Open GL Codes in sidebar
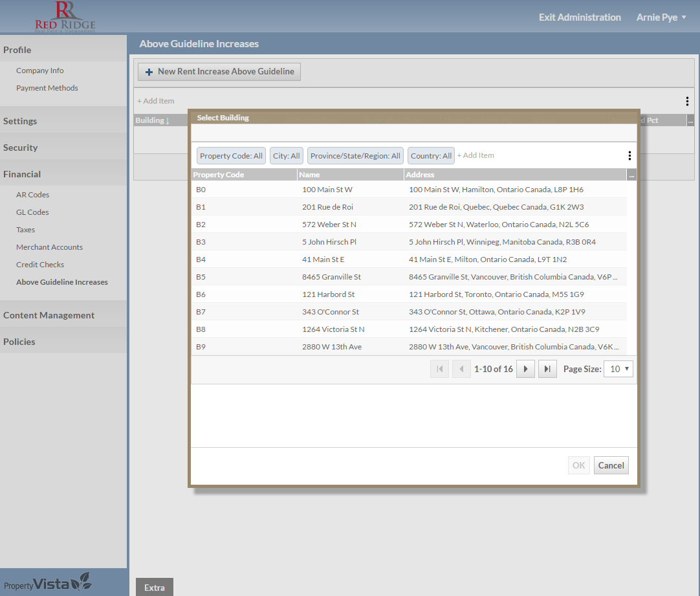700x596 pixels. pyautogui.click(x=32, y=212)
